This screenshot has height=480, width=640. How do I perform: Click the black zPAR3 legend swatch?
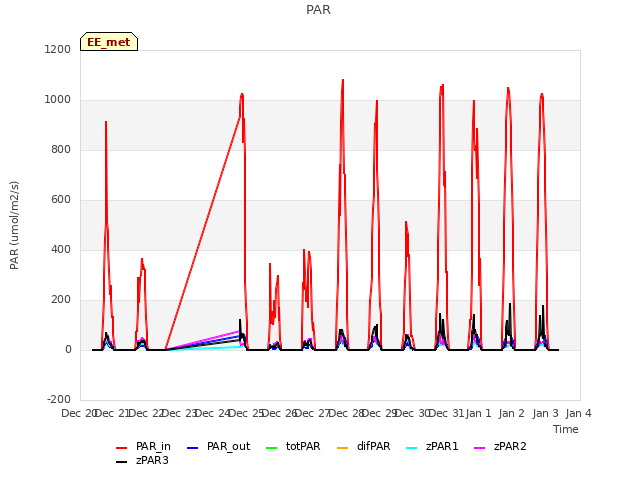click(122, 462)
